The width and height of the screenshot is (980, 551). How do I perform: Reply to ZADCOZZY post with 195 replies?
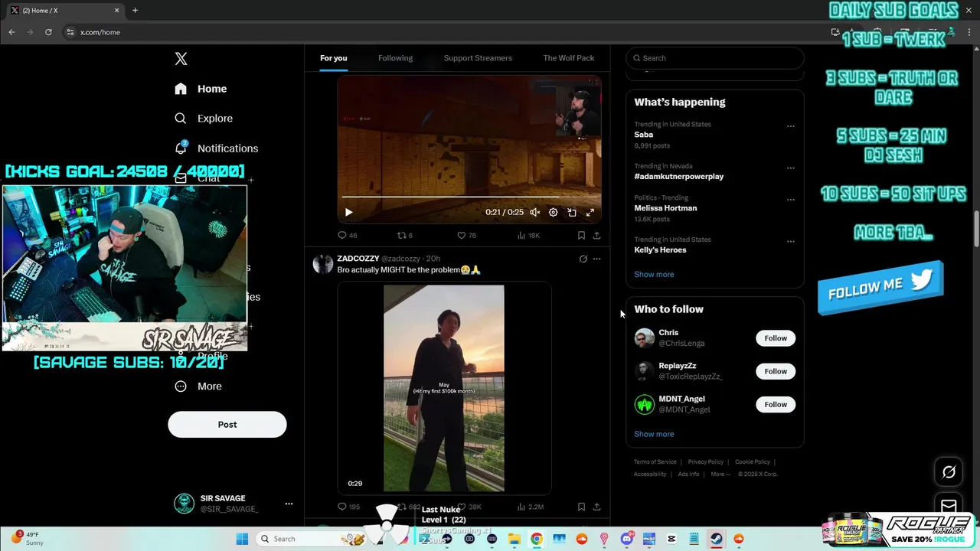[349, 507]
